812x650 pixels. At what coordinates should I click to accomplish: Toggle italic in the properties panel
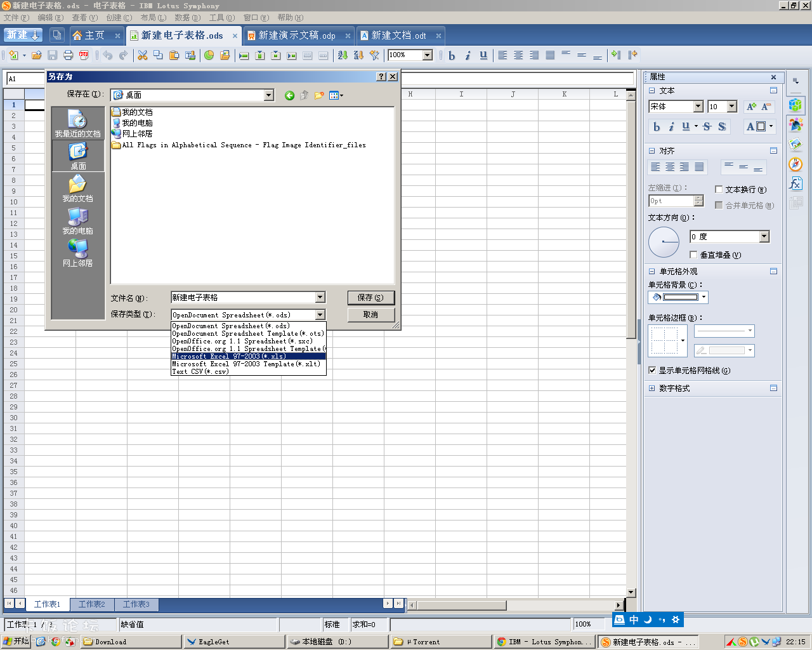point(671,126)
